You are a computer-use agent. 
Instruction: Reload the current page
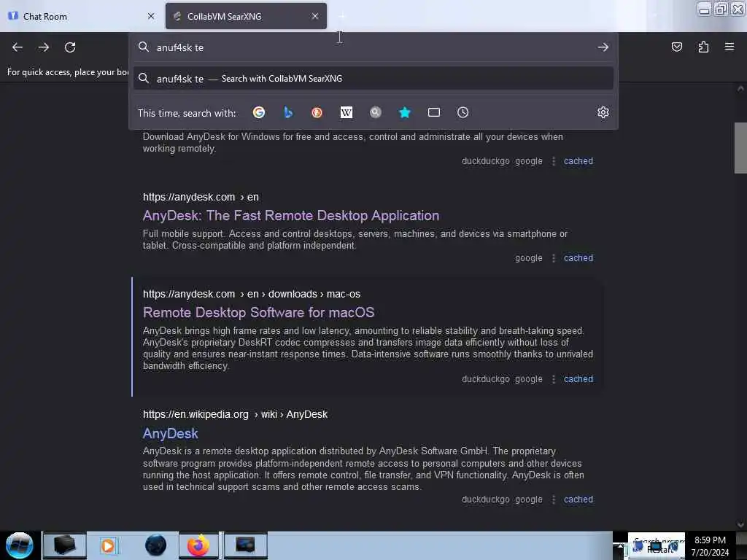[x=70, y=47]
